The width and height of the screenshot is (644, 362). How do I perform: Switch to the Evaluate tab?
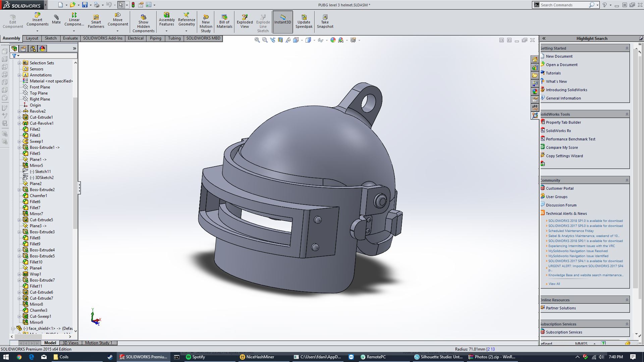pyautogui.click(x=70, y=38)
